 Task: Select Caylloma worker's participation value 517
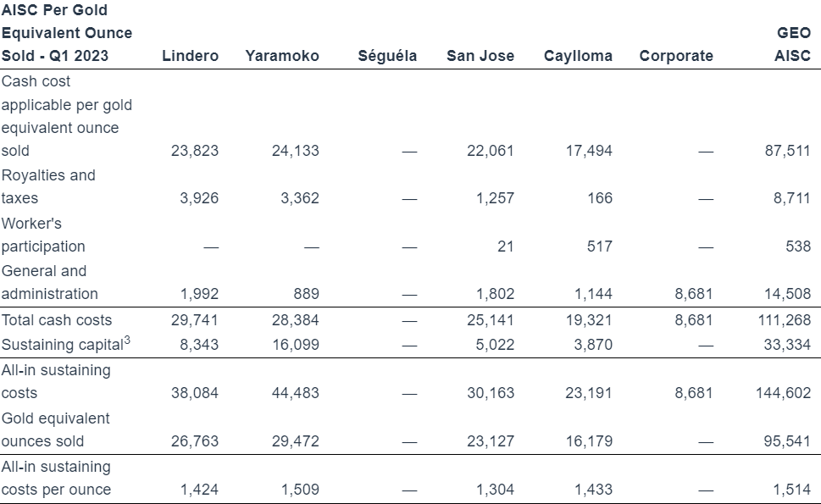(600, 246)
